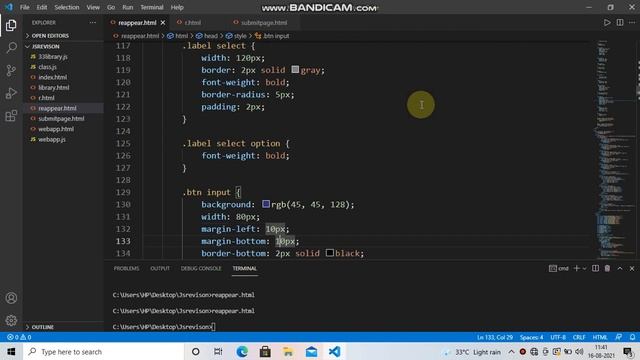Change encoding via UTF-8 status entry
640x360 pixels.
(558, 337)
